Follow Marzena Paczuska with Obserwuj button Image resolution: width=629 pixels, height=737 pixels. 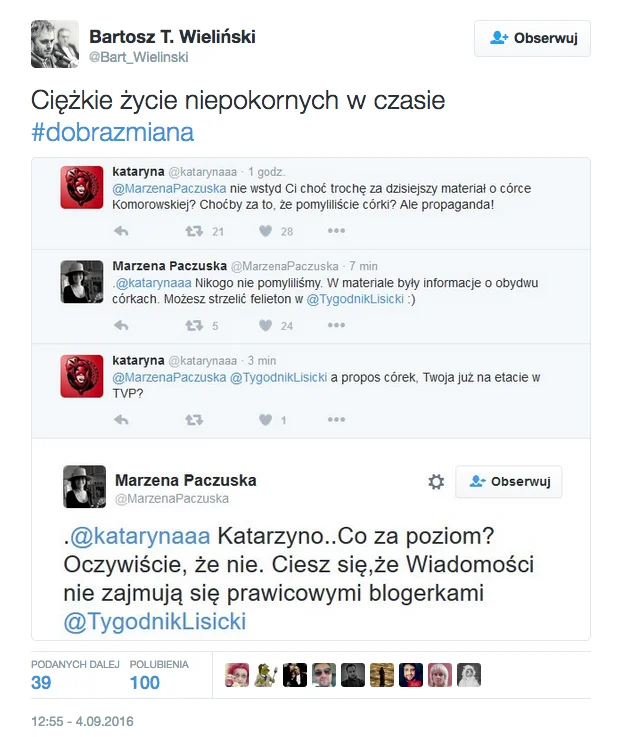508,481
